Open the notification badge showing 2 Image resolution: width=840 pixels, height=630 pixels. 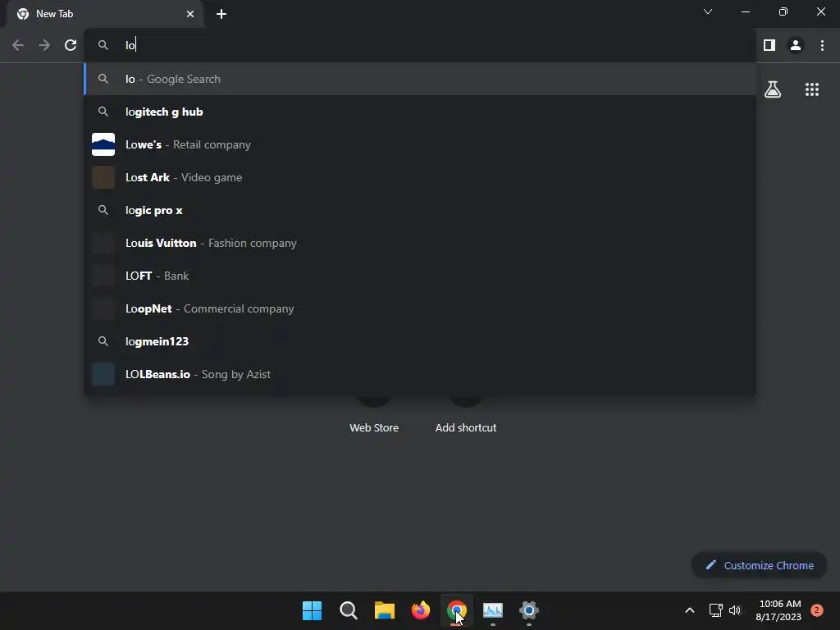tap(816, 610)
